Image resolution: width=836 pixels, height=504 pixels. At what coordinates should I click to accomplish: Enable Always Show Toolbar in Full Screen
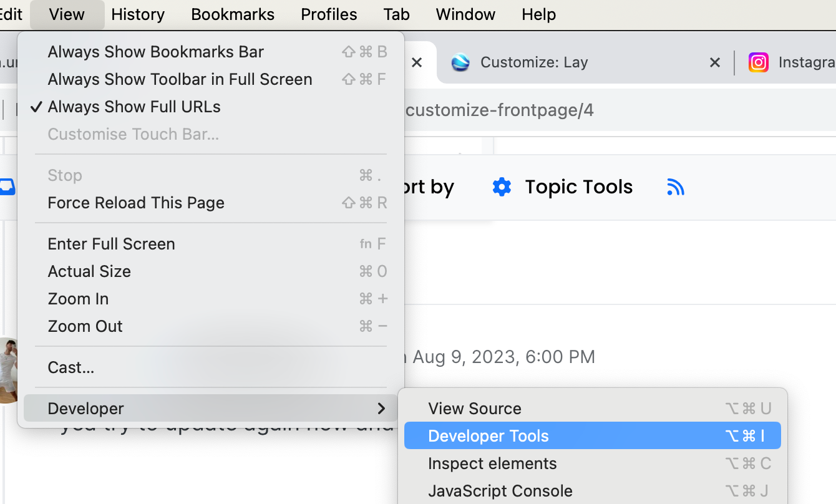pos(180,79)
